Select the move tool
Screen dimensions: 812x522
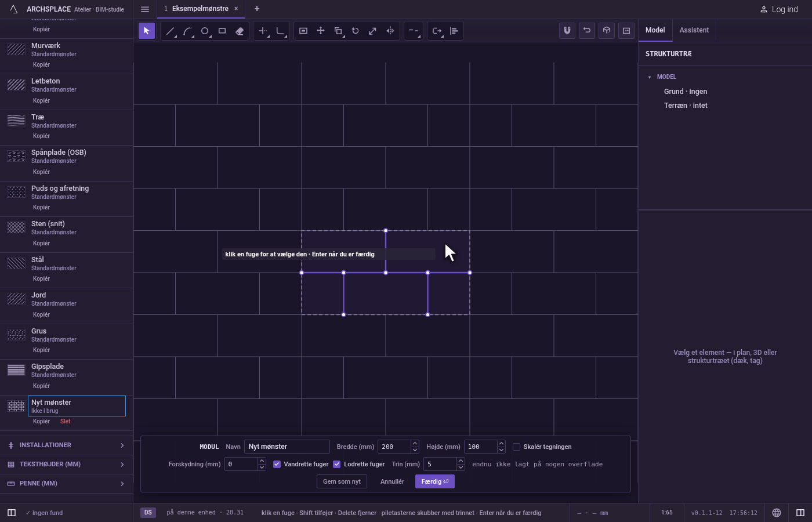click(x=321, y=31)
